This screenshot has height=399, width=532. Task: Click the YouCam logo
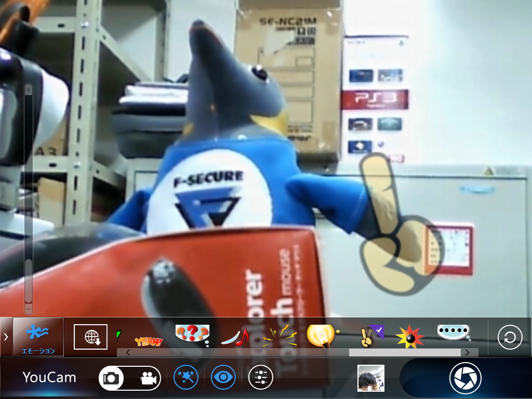click(x=49, y=377)
